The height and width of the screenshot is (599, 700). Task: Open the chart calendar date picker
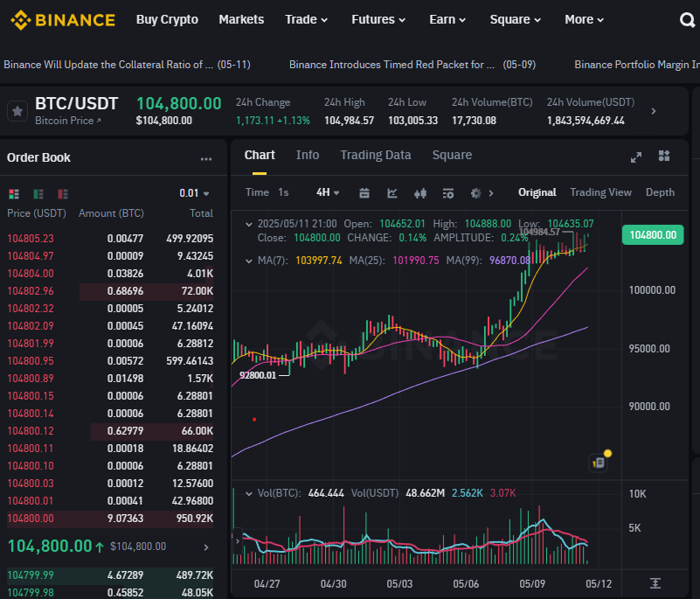(x=364, y=193)
